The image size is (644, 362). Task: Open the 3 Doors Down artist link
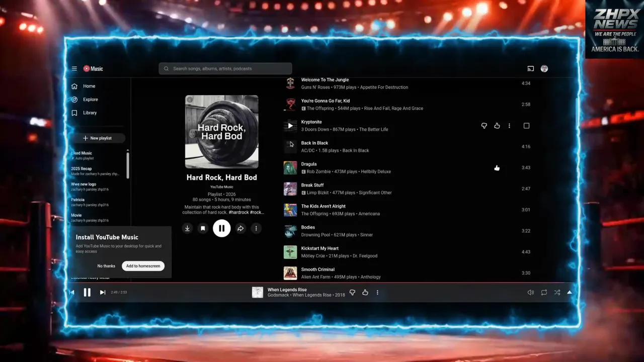315,130
